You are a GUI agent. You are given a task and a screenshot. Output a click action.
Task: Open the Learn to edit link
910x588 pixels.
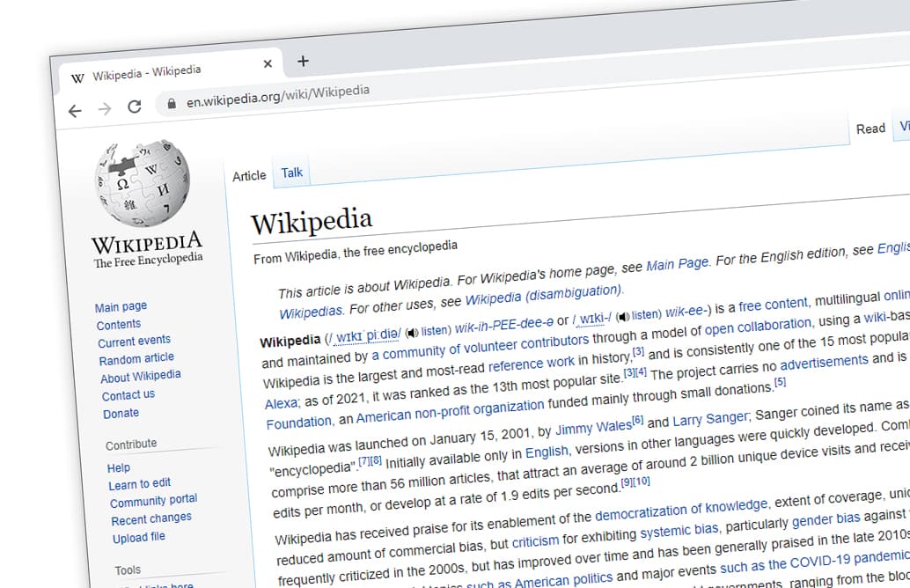pos(139,484)
